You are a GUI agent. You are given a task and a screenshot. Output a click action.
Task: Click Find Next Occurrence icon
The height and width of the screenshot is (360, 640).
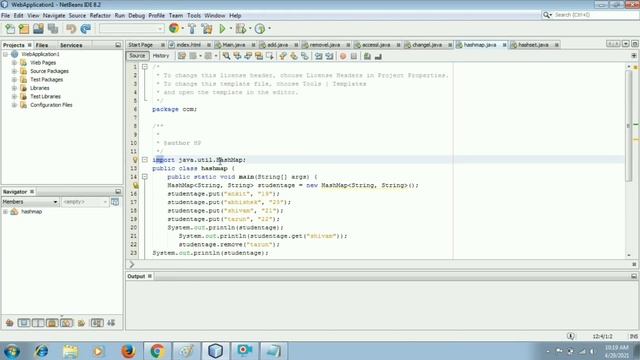[248, 56]
